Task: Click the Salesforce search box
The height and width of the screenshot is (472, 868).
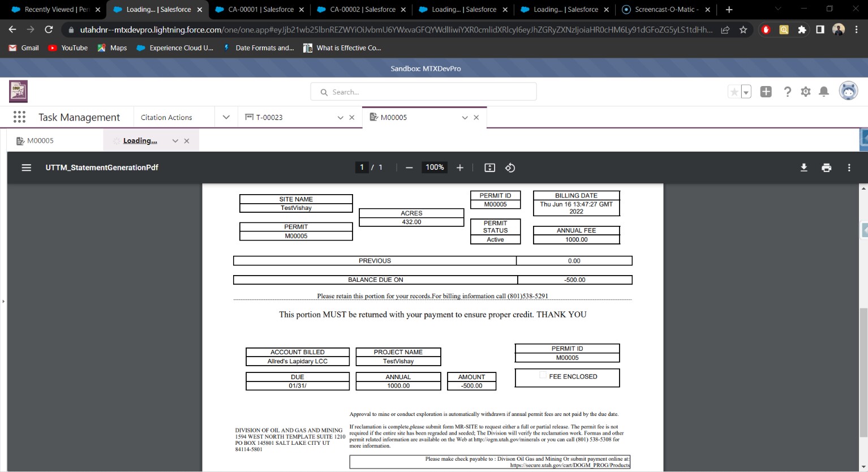Action: 423,91
